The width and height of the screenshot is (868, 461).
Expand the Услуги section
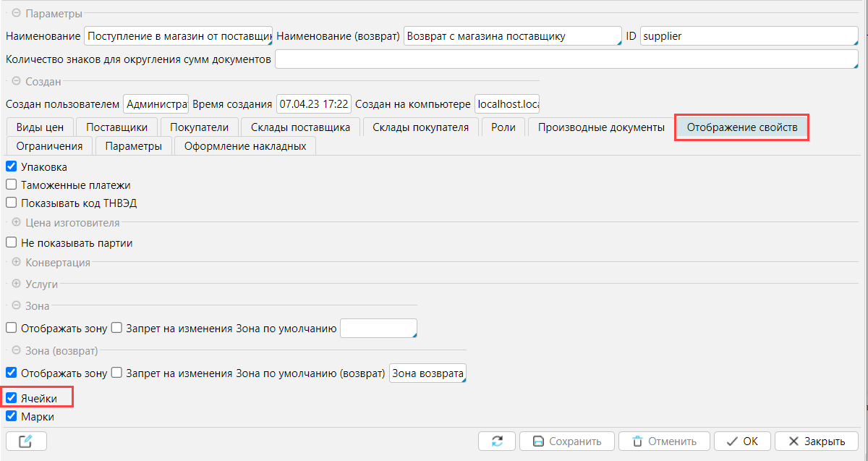(x=16, y=284)
